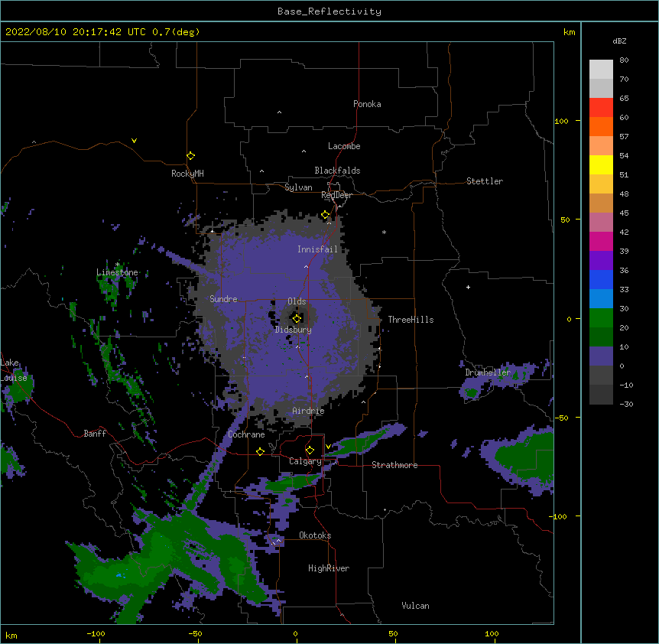Click the Cochrane label
Image resolution: width=659 pixels, height=644 pixels.
246,434
